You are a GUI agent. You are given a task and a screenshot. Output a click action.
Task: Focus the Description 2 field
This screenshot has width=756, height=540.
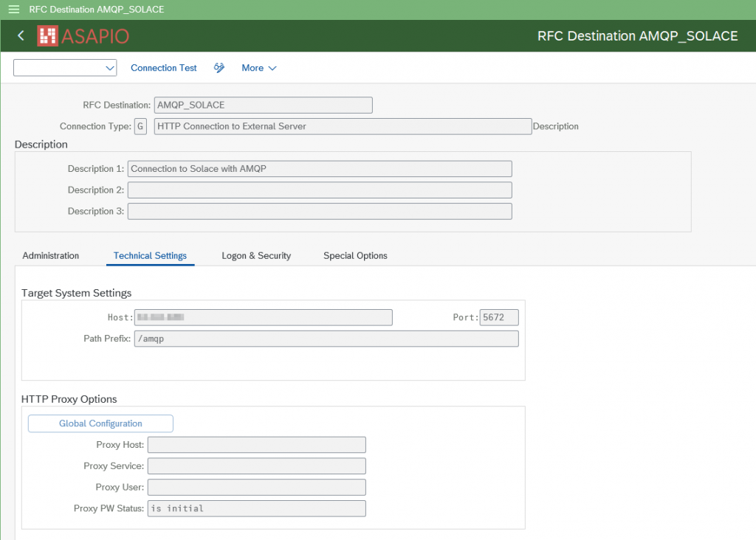(x=319, y=190)
